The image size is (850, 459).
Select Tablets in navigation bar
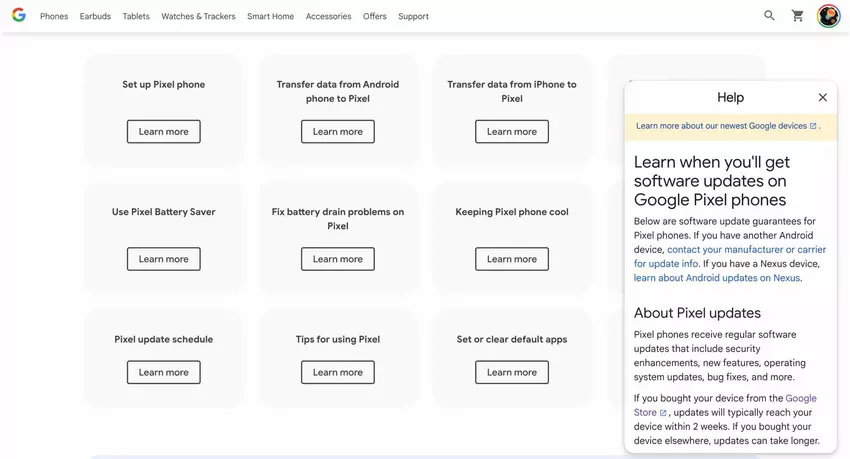pos(136,17)
